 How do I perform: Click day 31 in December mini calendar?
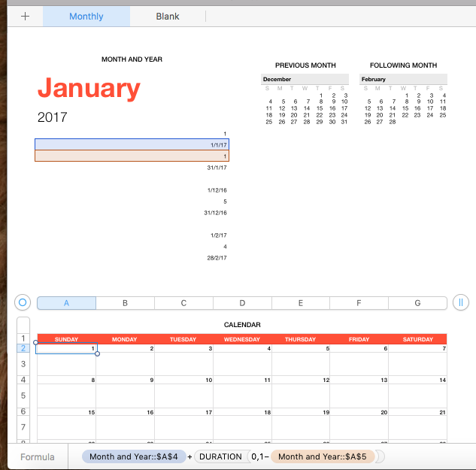pyautogui.click(x=344, y=122)
